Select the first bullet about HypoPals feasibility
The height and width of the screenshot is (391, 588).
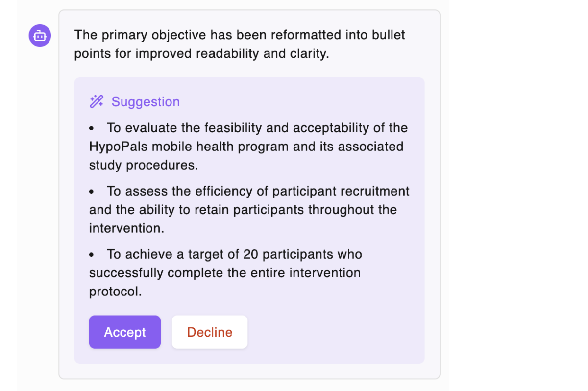click(248, 146)
